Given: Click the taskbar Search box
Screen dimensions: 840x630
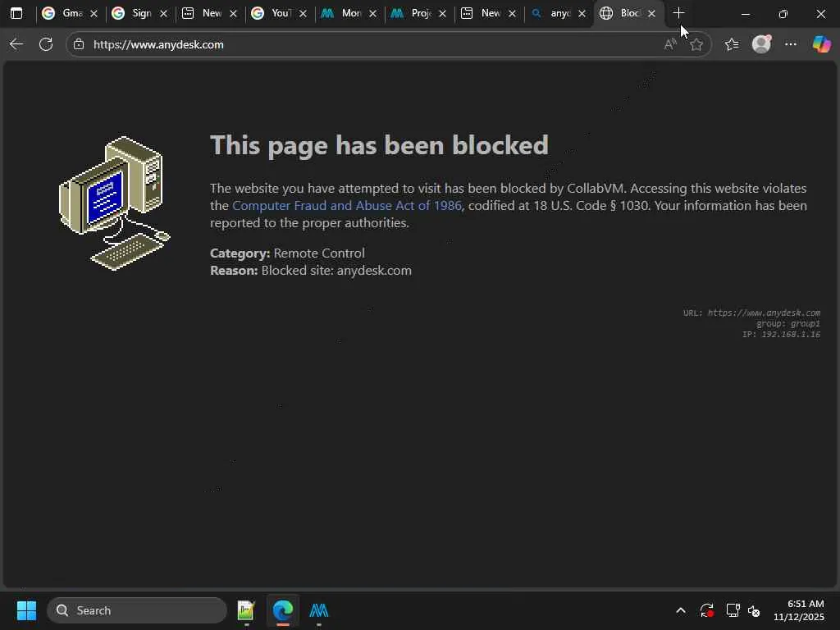Looking at the screenshot, I should pyautogui.click(x=137, y=610).
